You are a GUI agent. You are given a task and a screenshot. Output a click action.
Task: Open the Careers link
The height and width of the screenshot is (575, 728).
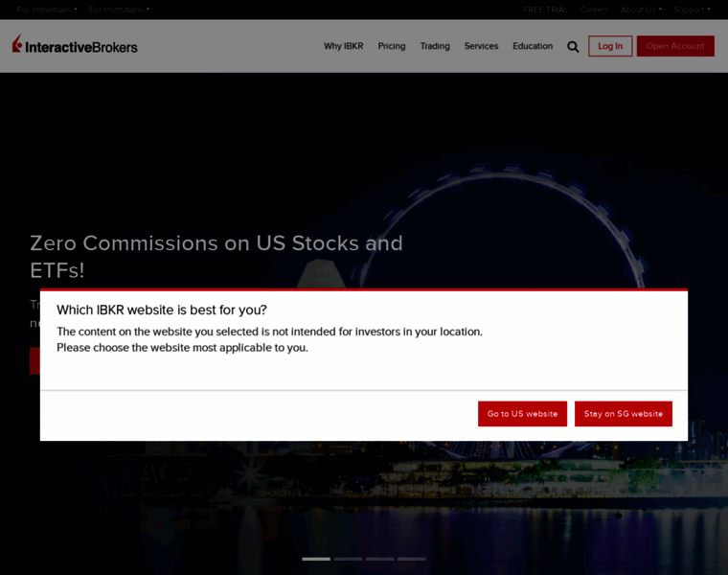tap(594, 10)
